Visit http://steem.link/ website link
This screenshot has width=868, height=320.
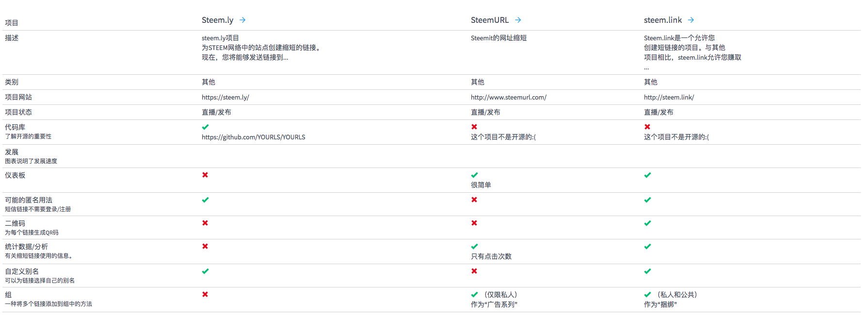[x=669, y=97]
